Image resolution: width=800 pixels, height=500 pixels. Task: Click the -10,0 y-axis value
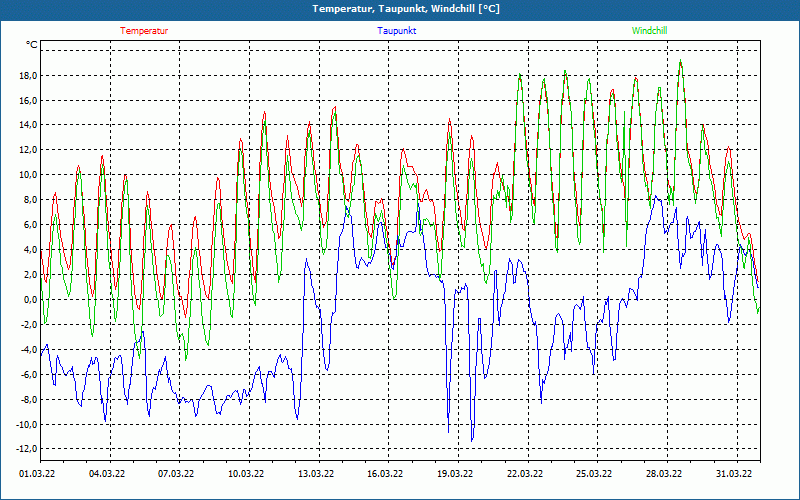(27, 424)
